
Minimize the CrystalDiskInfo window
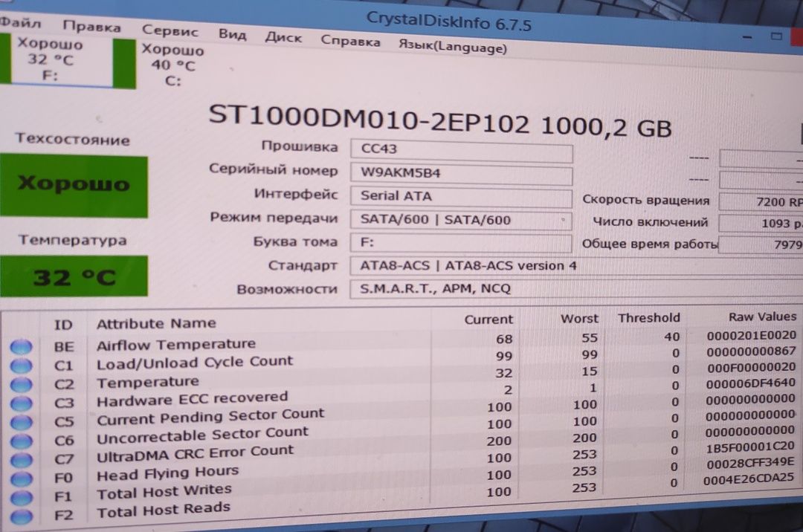coord(747,37)
